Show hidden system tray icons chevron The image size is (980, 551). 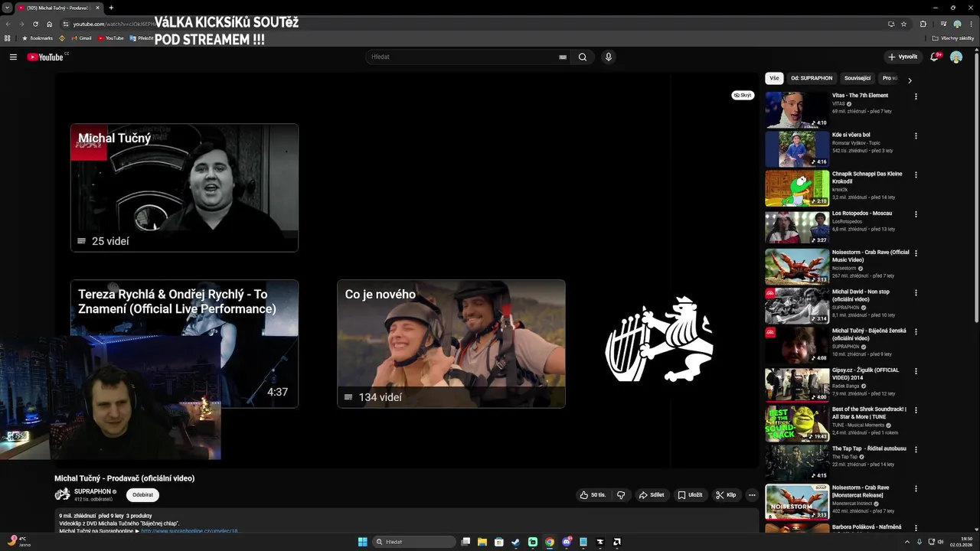click(907, 542)
